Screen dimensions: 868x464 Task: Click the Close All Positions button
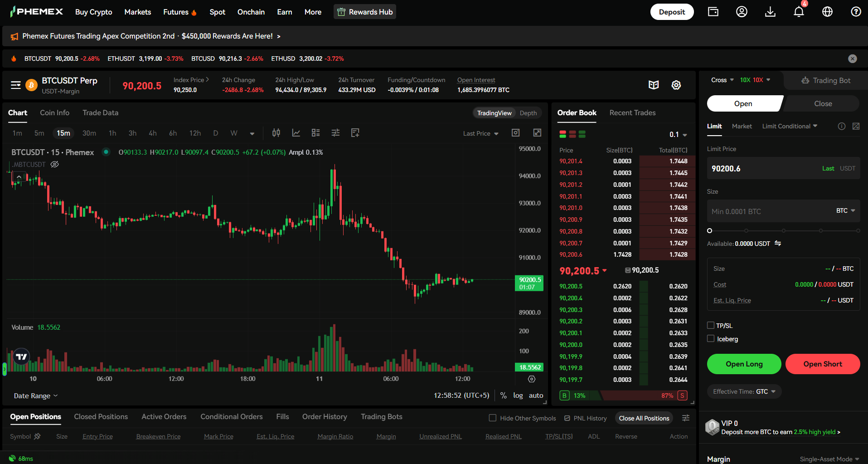coord(644,418)
